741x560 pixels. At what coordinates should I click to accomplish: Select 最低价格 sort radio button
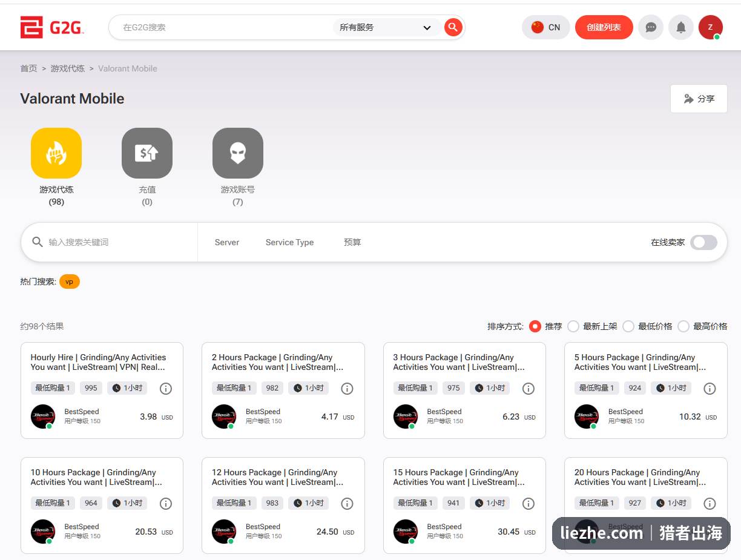click(x=628, y=326)
